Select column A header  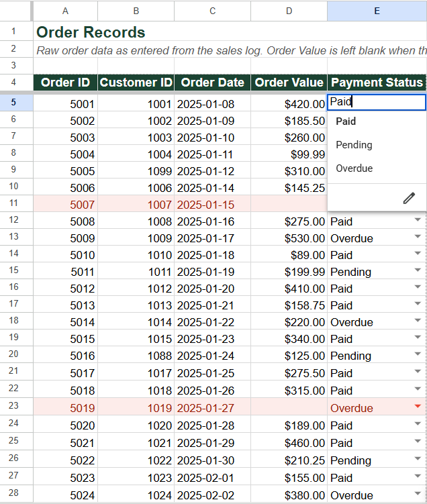[x=65, y=11]
